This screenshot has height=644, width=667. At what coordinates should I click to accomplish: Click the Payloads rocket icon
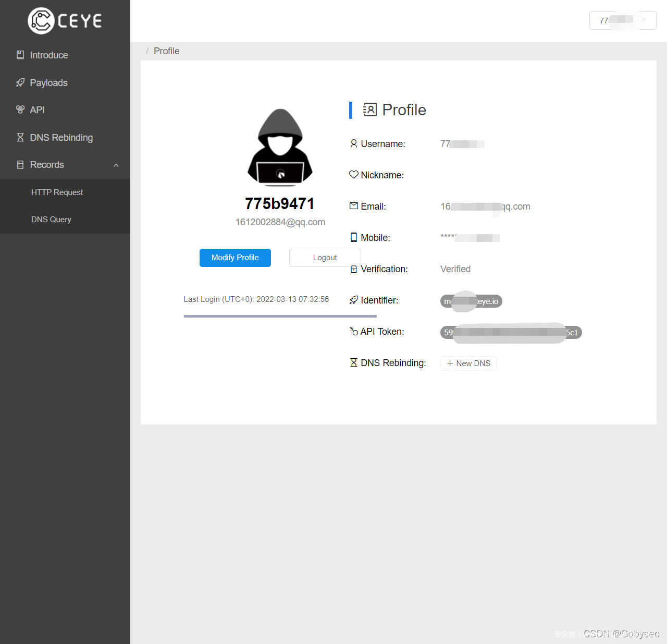click(20, 82)
